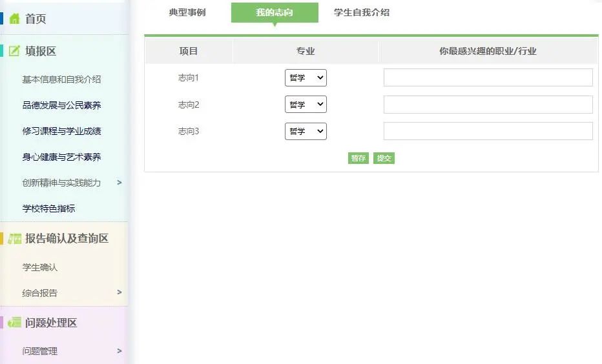Viewport: 602px width, 364px height.
Task: Open 学校特色指标 in the sidebar
Action: tap(48, 208)
